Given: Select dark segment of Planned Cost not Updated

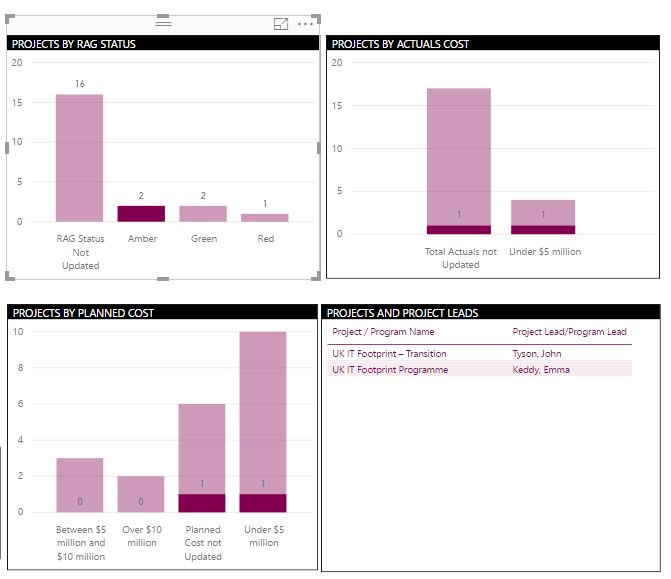Looking at the screenshot, I should click(202, 503).
